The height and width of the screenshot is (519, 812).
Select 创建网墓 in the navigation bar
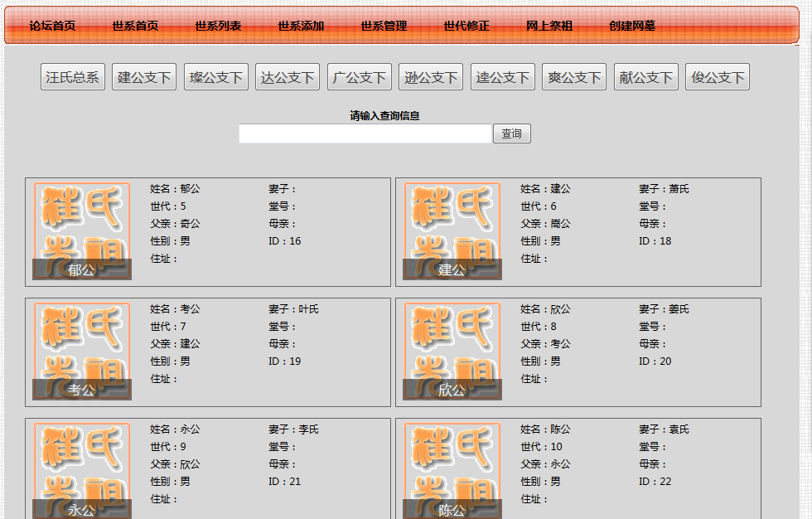(632, 26)
